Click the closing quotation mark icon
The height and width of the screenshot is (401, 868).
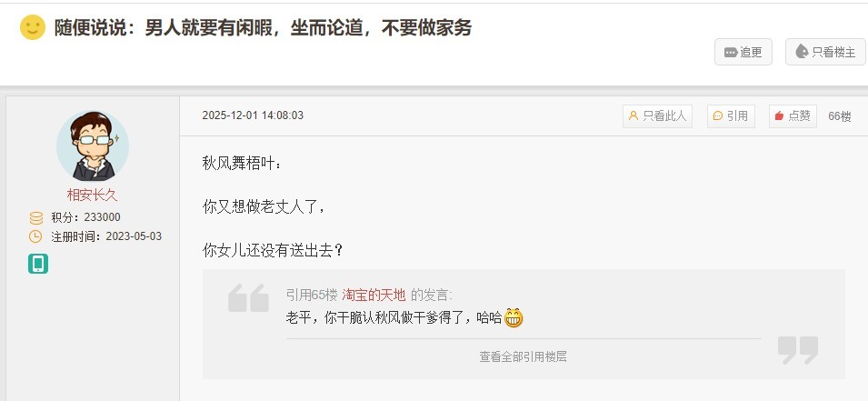[x=798, y=350]
